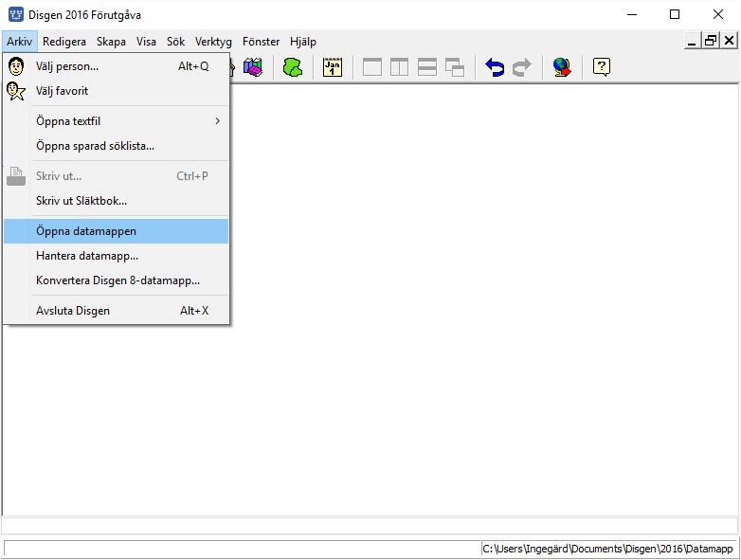Screen dimensions: 741x560
Task: Click the Disgen app icon in title bar
Action: click(x=15, y=14)
